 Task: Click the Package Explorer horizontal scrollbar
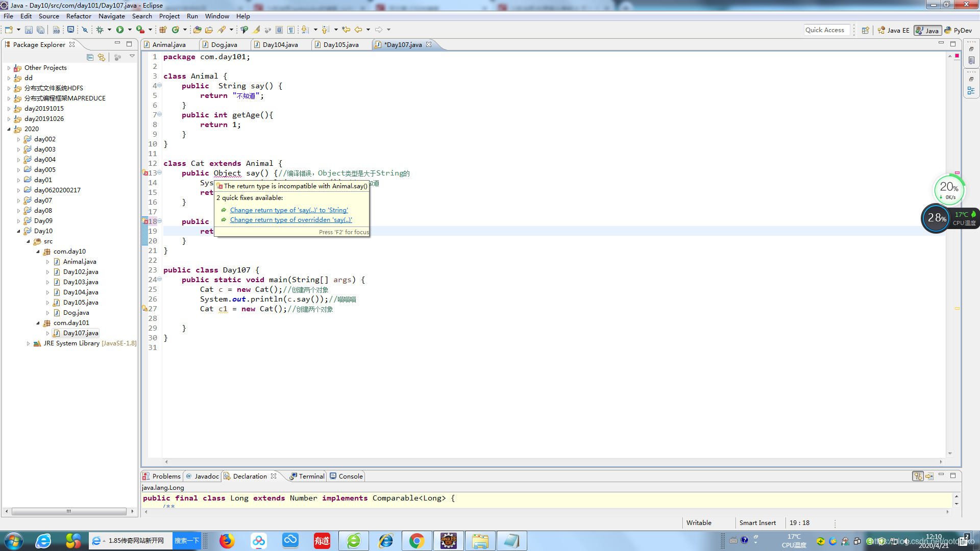(69, 511)
